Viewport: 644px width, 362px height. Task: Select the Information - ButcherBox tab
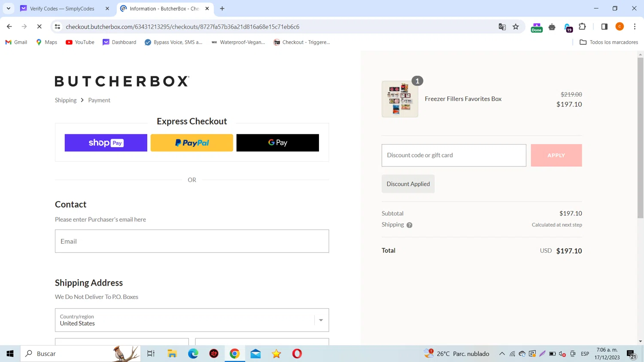click(164, 9)
